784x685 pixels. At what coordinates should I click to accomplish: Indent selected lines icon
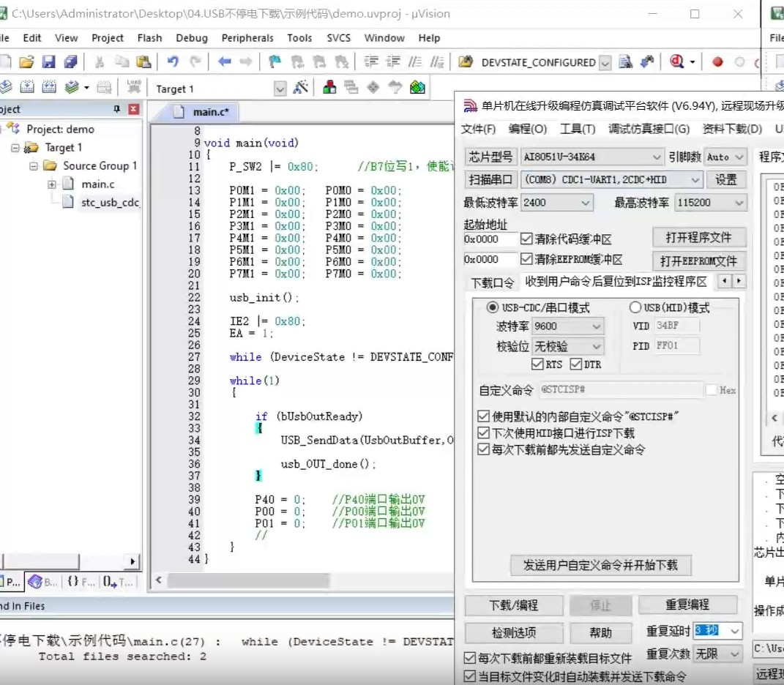[371, 62]
